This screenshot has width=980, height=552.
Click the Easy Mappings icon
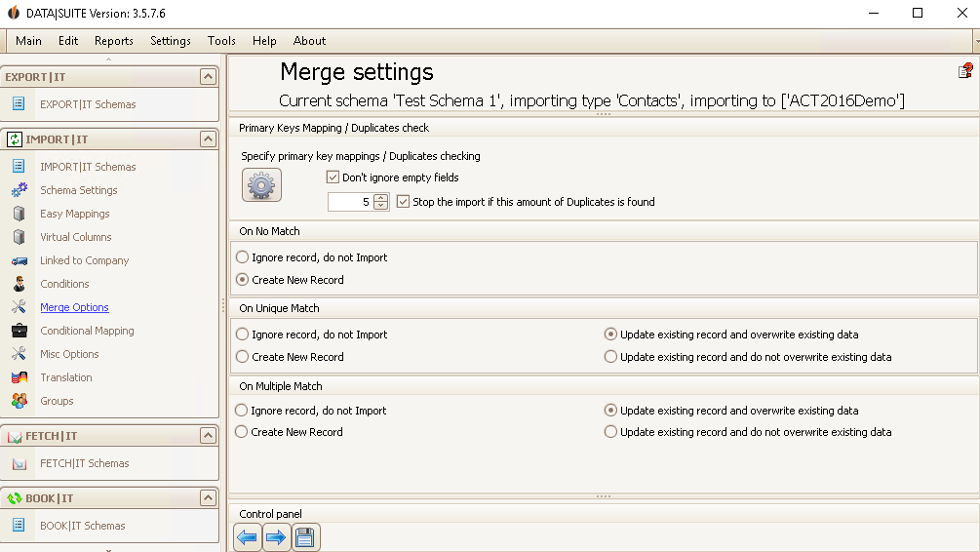point(20,214)
